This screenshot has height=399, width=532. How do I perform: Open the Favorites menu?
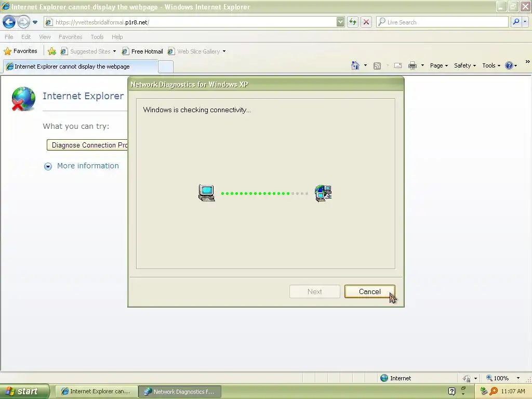point(70,37)
